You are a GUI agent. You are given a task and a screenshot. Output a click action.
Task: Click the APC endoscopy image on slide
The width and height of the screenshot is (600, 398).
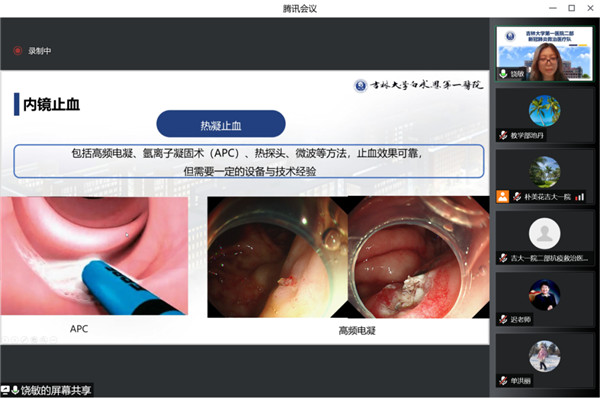pos(94,256)
